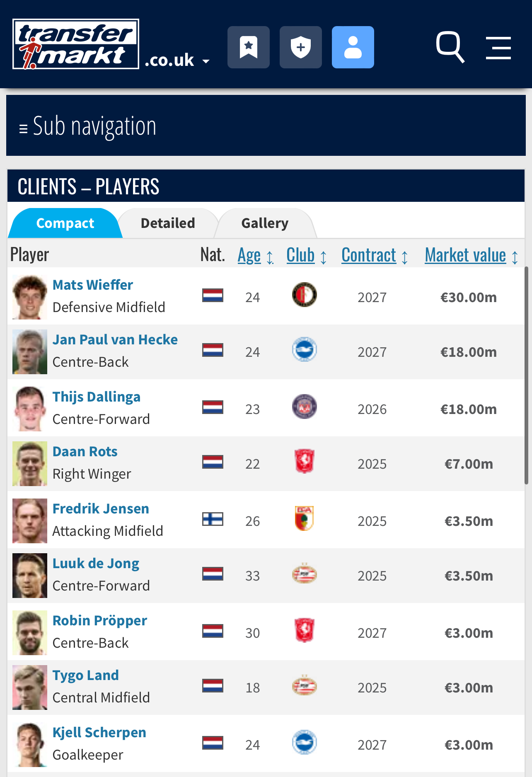Open the watchlist bookmark icon
Image resolution: width=532 pixels, height=777 pixels.
[249, 47]
